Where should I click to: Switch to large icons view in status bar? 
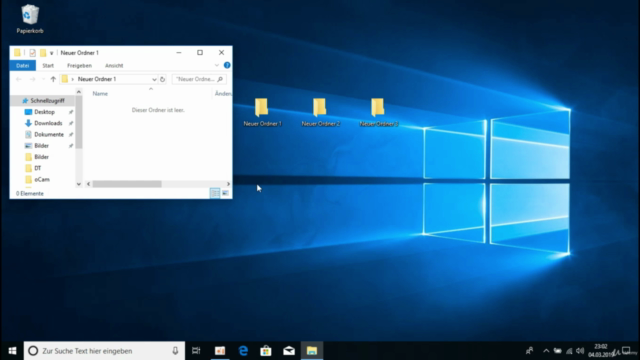tap(225, 193)
